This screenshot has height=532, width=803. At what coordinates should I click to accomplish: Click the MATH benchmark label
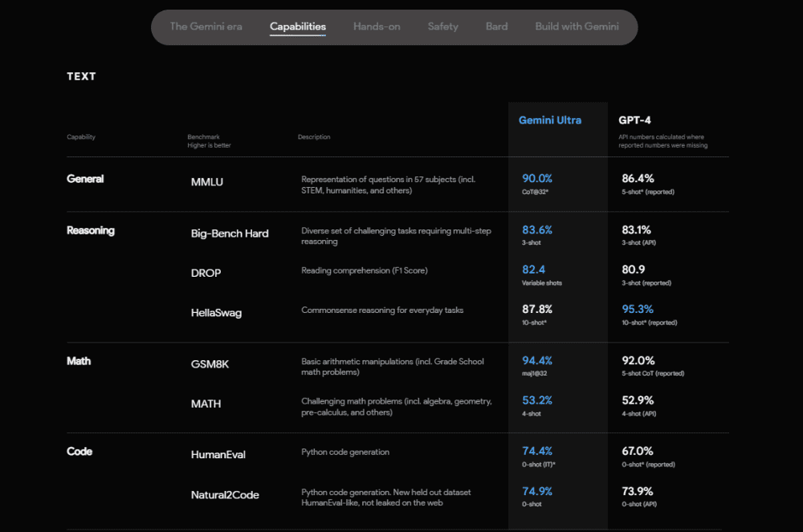206,404
